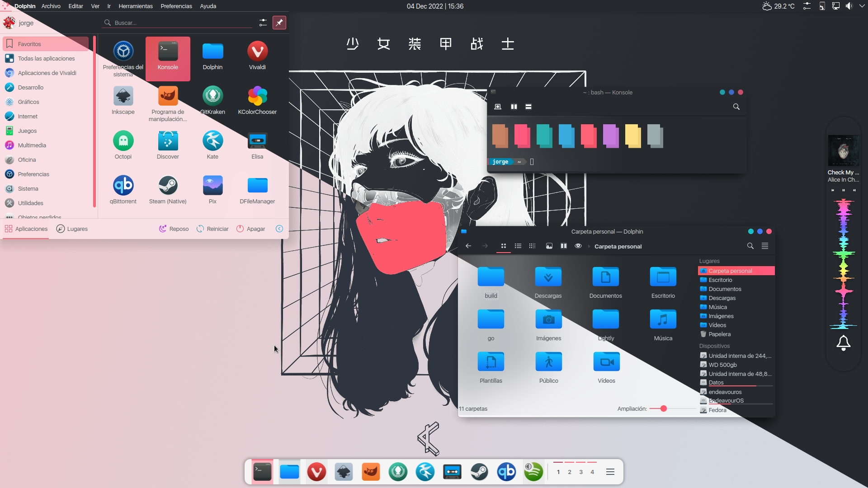This screenshot has width=868, height=488.
Task: Switch to the Lugares tab in launcher
Action: pyautogui.click(x=72, y=229)
